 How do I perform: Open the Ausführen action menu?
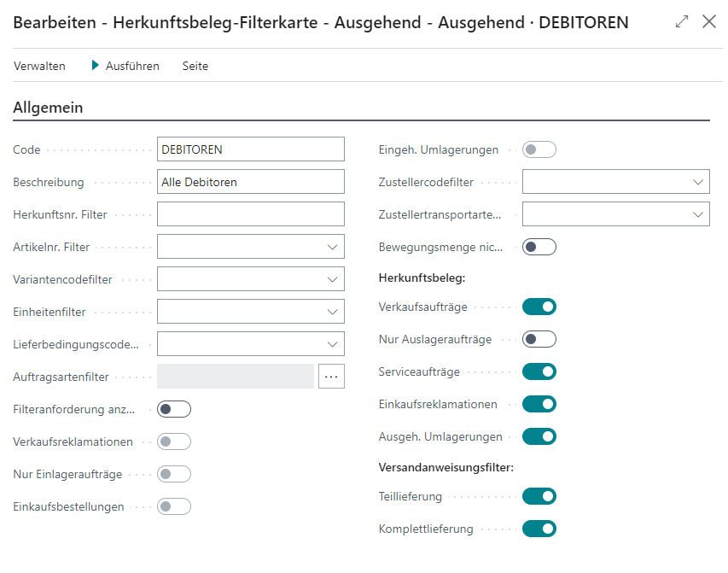point(125,66)
